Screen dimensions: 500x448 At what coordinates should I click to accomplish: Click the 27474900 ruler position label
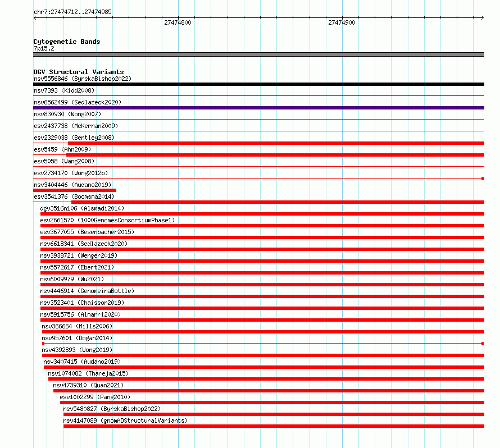pos(342,22)
